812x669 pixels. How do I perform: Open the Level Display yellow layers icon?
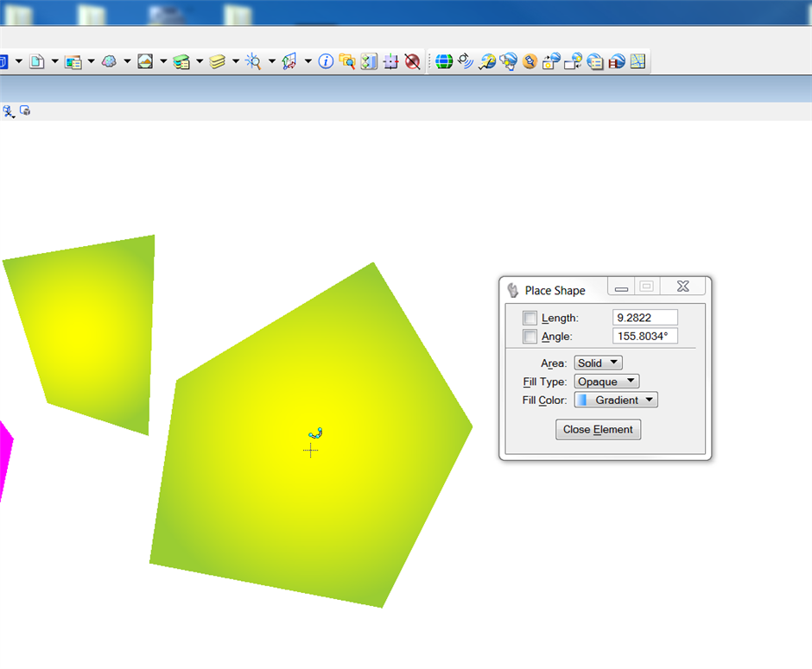coord(218,61)
